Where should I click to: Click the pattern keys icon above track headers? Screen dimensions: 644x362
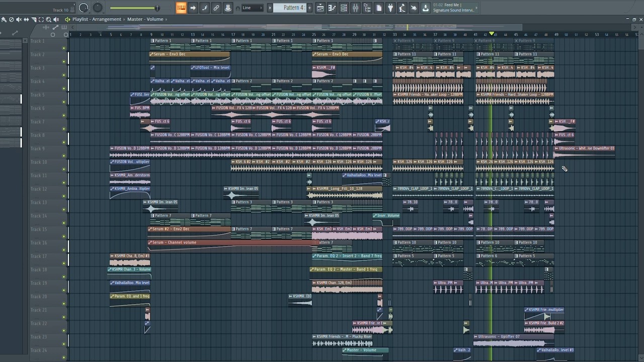(64, 27)
